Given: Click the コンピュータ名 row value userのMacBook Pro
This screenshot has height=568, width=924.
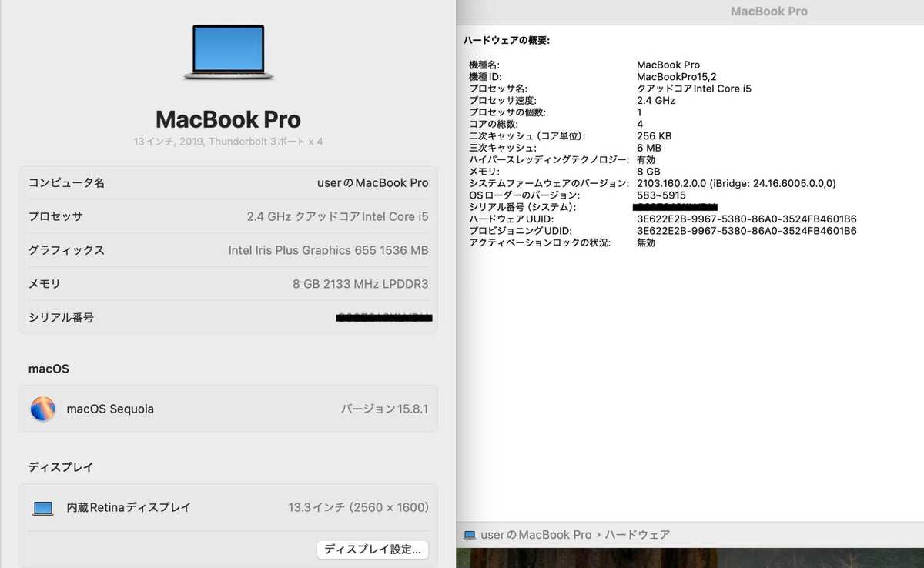Looking at the screenshot, I should pyautogui.click(x=373, y=183).
